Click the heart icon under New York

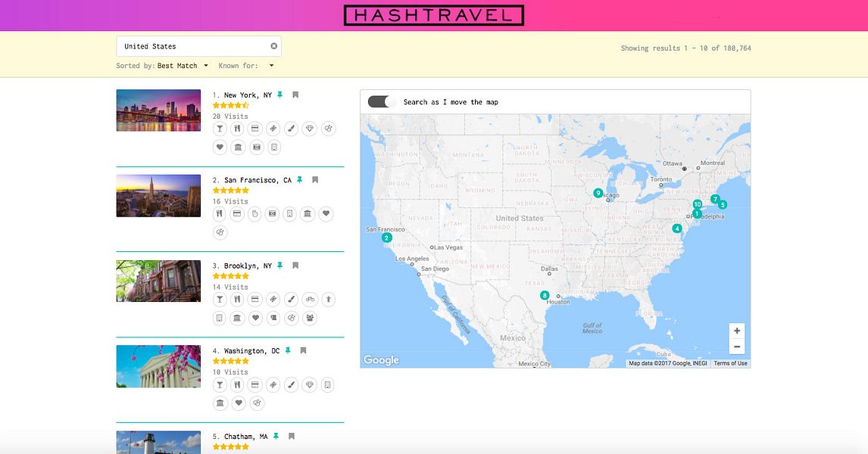pos(220,147)
